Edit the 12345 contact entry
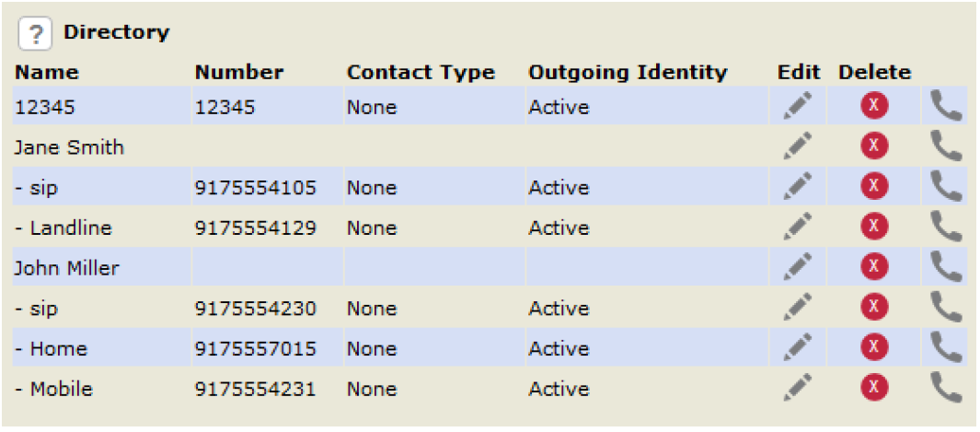 [798, 106]
